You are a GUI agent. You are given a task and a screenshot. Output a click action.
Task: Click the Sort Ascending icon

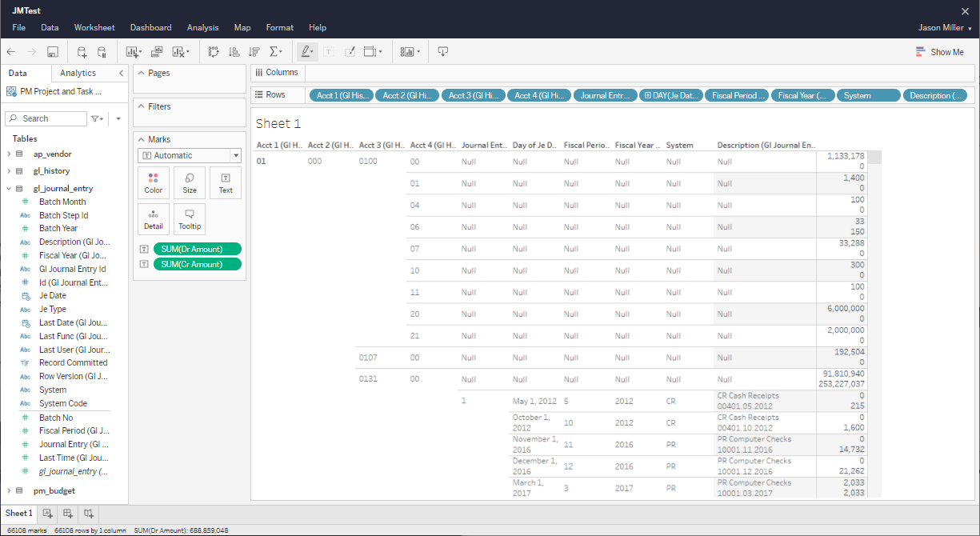[234, 52]
